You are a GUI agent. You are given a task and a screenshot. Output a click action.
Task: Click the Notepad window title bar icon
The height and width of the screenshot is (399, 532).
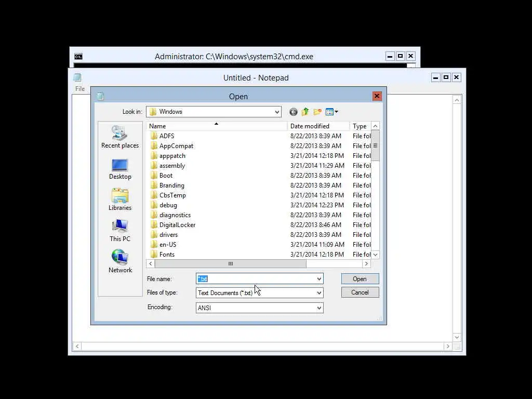[x=77, y=78]
